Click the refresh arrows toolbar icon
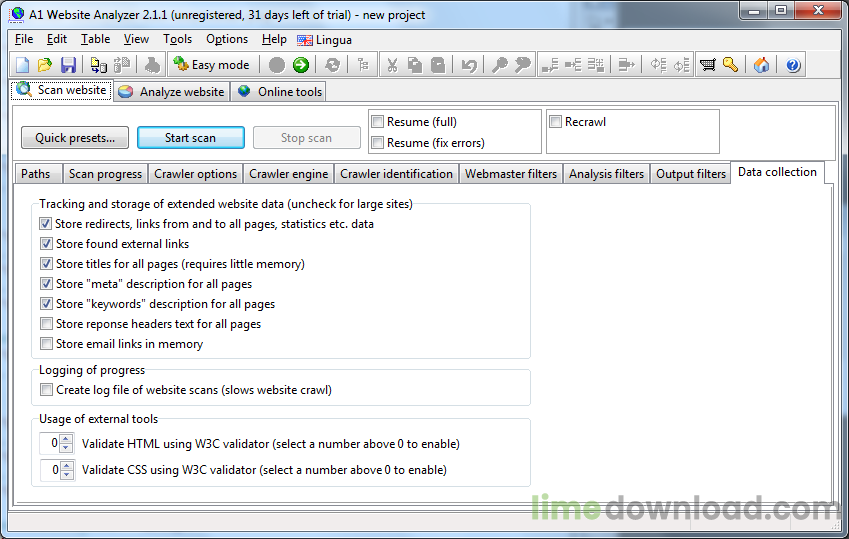This screenshot has width=849, height=539. tap(332, 65)
